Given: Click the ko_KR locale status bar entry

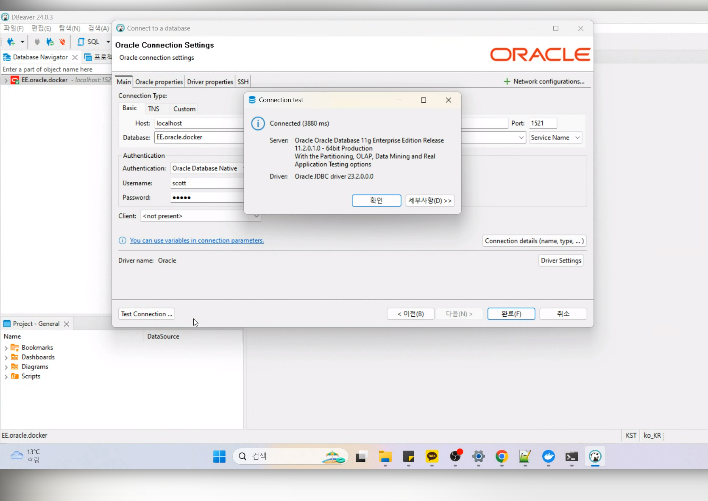Looking at the screenshot, I should pos(652,436).
